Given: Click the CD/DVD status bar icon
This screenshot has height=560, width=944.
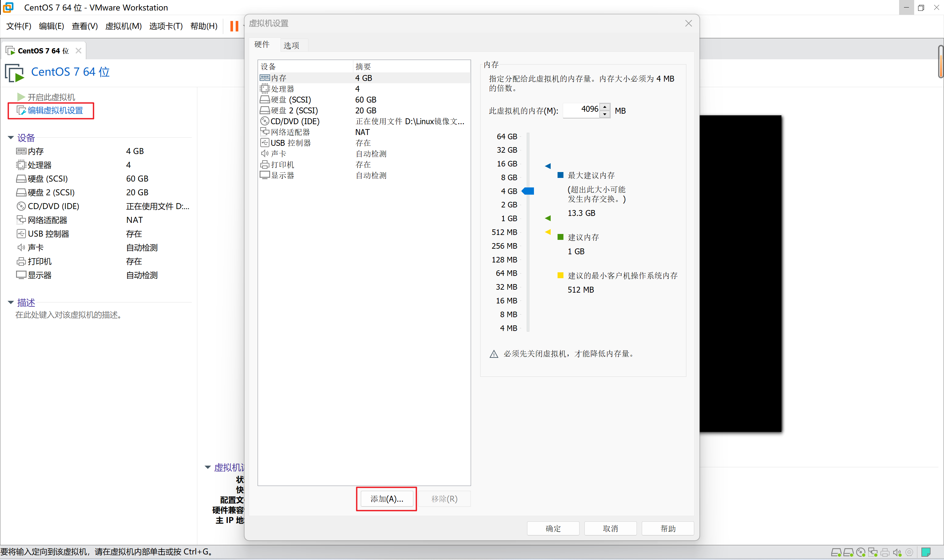Looking at the screenshot, I should [861, 552].
